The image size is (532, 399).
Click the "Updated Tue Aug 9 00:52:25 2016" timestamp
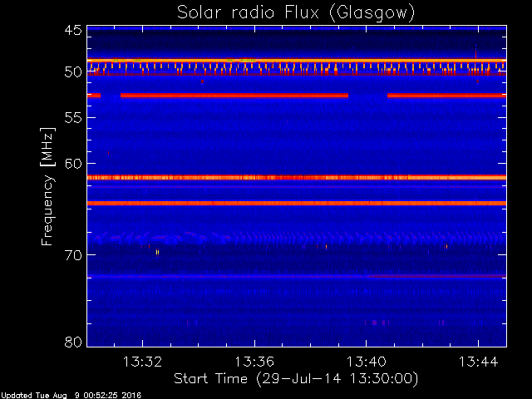click(71, 396)
